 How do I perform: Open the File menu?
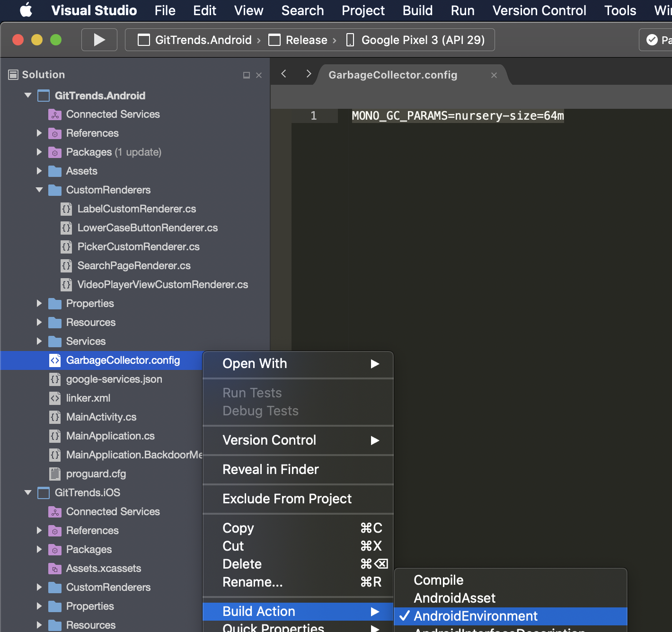tap(165, 10)
